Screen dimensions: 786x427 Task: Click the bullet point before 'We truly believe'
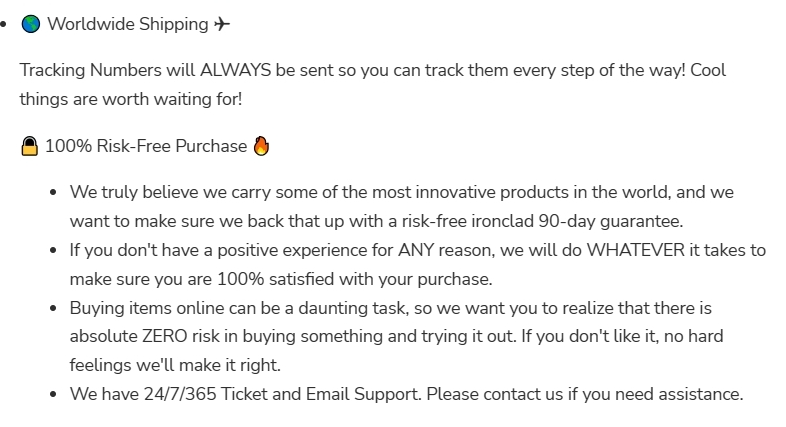52,192
